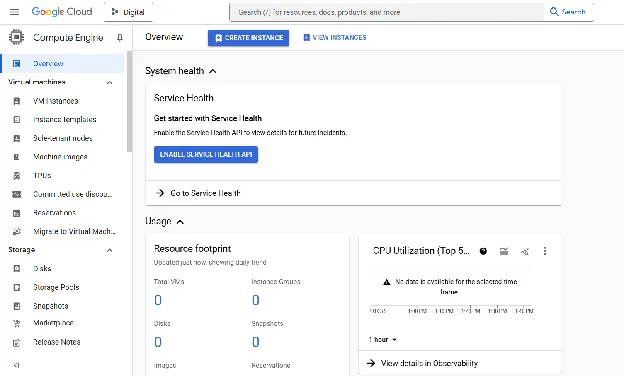Click the chart explore metrics icon
This screenshot has height=376, width=624.
[525, 251]
